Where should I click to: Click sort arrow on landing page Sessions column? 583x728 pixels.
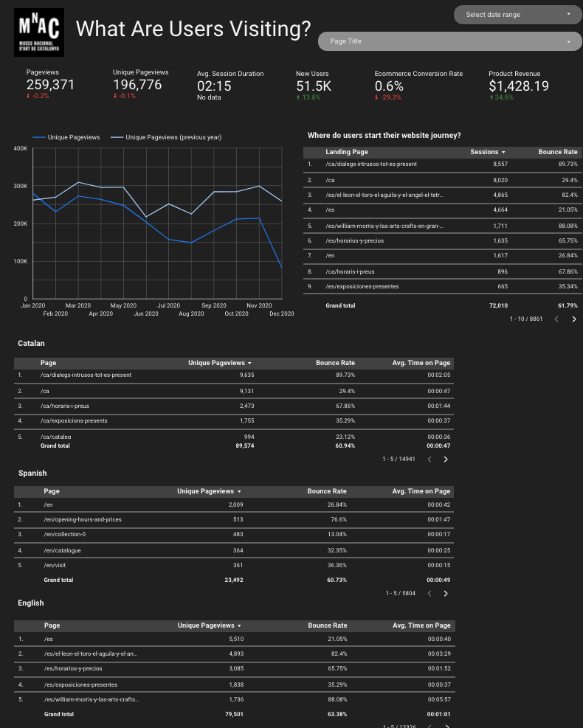504,152
